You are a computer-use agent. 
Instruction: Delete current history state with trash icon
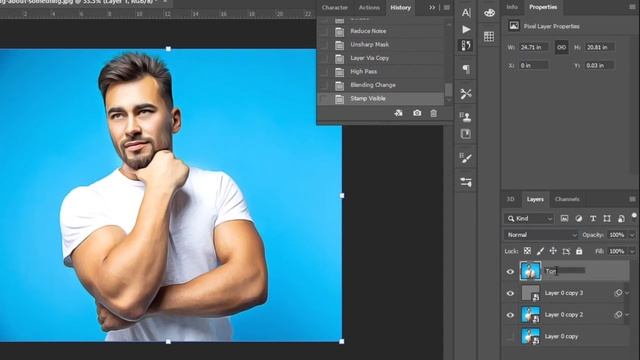433,113
